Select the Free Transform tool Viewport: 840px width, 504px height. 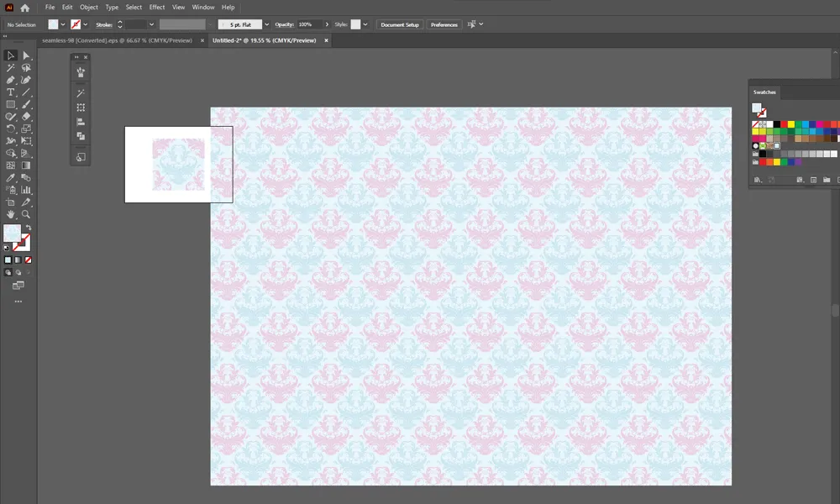coord(26,141)
